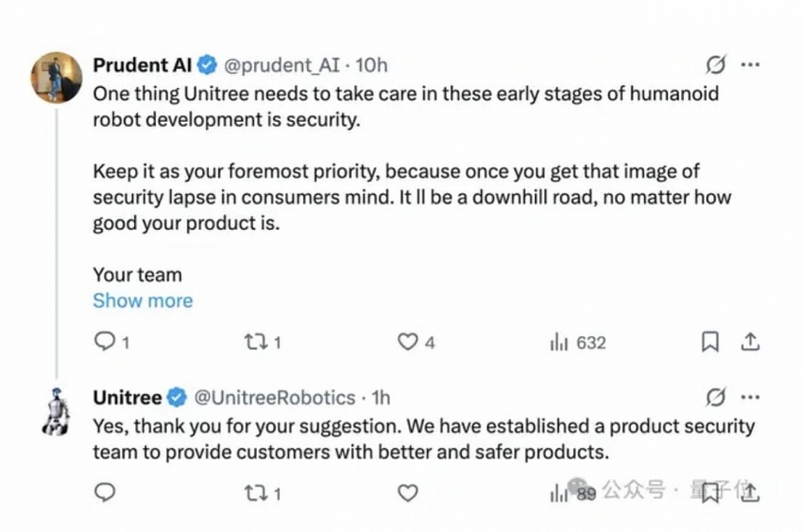Open the 10h timestamp link
The height and width of the screenshot is (532, 803).
(x=371, y=65)
